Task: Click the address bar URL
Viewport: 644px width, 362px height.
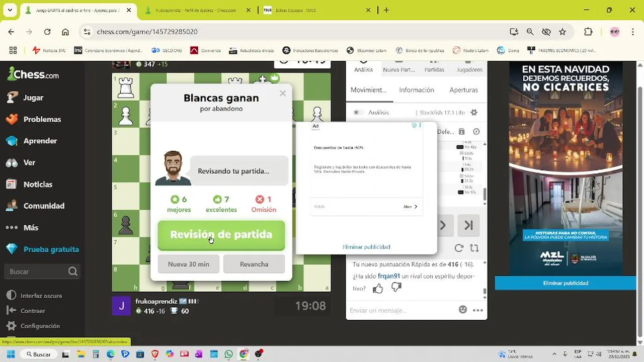Action: tap(147, 32)
